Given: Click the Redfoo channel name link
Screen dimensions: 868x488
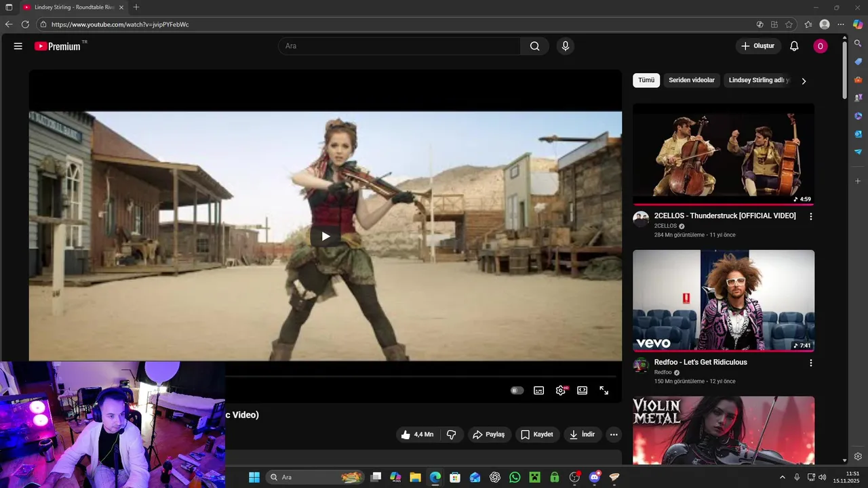Looking at the screenshot, I should click(x=663, y=372).
